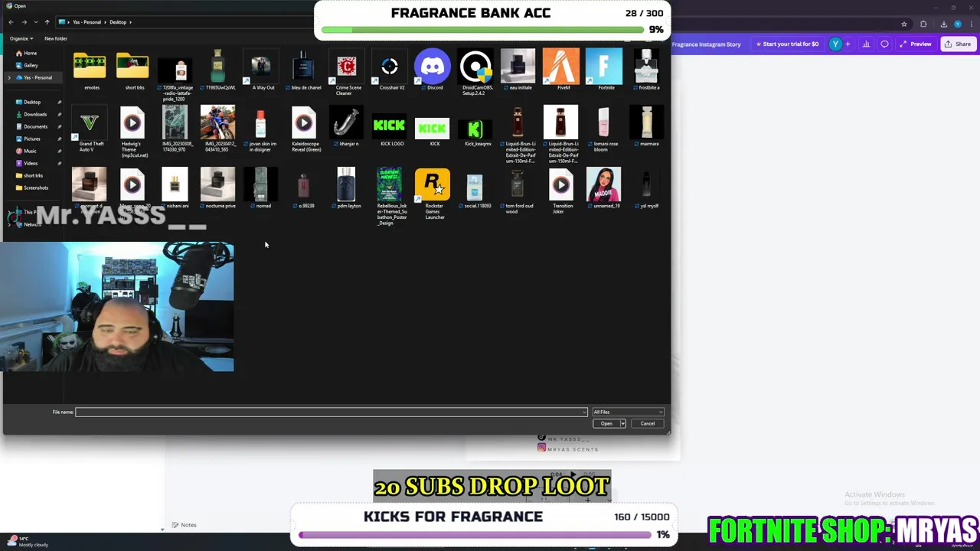Click the Preview button in editor window
This screenshot has height=551, width=980.
click(x=916, y=44)
